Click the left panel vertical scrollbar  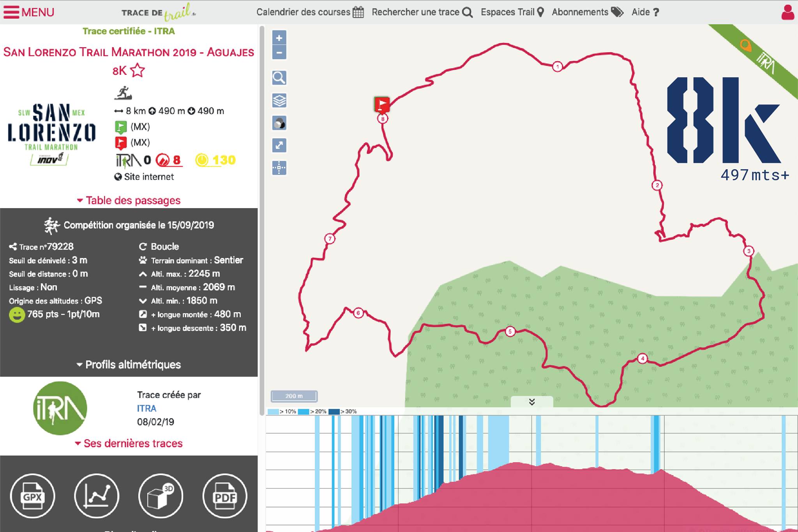click(262, 220)
